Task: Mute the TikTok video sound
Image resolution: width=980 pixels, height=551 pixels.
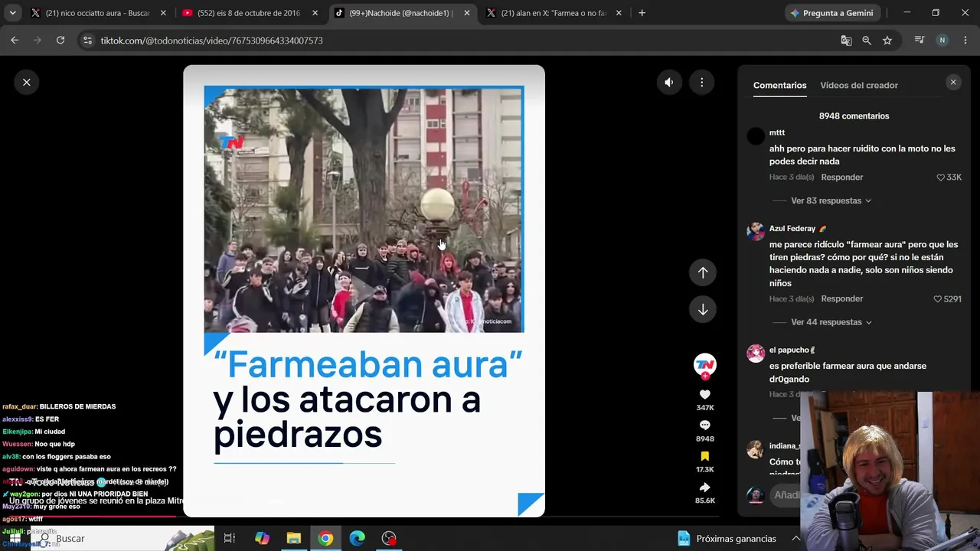Action: pyautogui.click(x=669, y=82)
